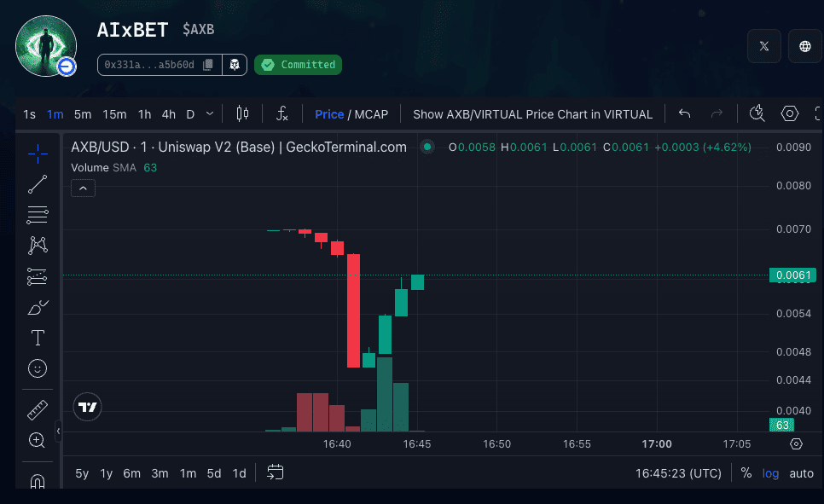The image size is (824, 504).
Task: Select the trend line drawing tool
Action: [x=38, y=183]
